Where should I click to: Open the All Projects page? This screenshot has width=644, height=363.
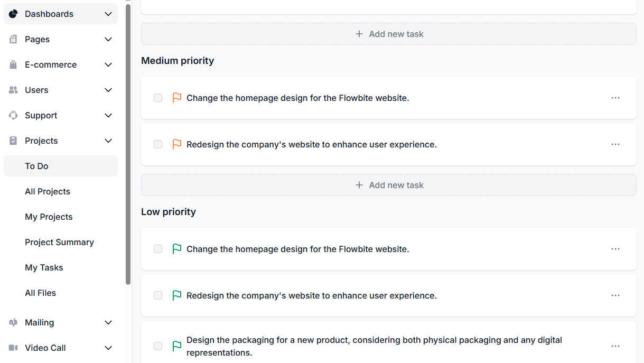point(48,191)
